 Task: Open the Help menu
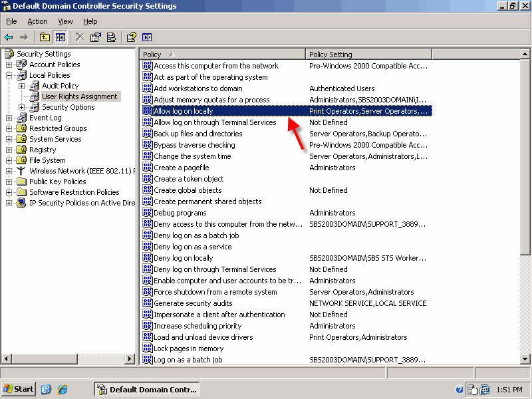90,21
